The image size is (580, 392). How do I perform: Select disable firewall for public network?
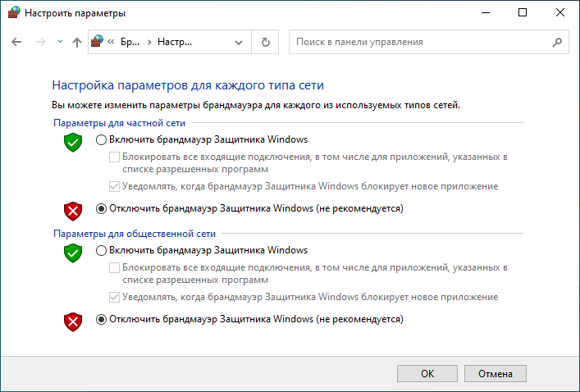coord(101,319)
